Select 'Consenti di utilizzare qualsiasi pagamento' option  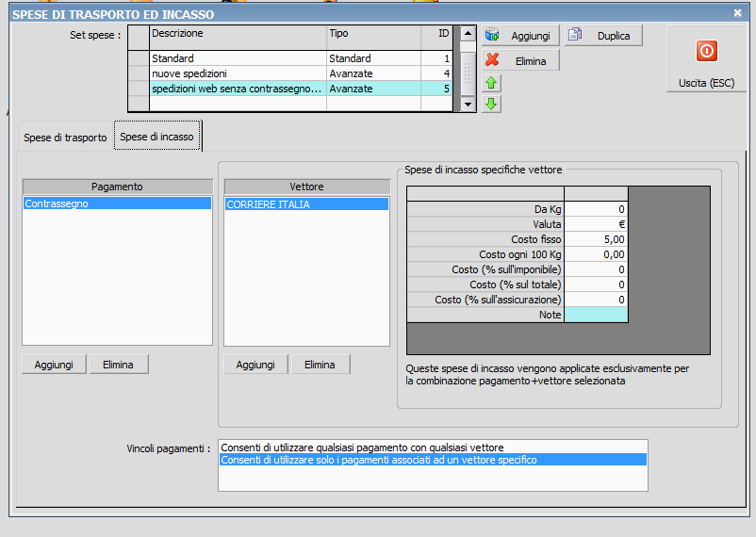click(433, 447)
